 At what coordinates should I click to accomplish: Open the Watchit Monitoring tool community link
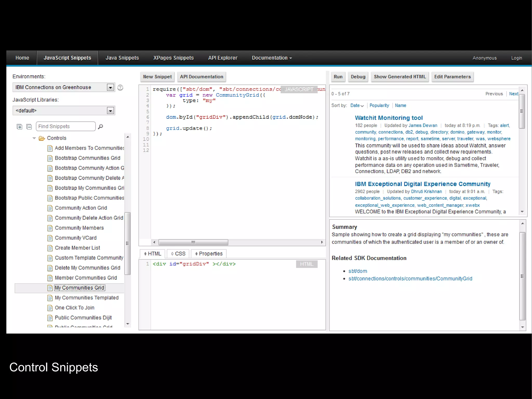pyautogui.click(x=389, y=118)
